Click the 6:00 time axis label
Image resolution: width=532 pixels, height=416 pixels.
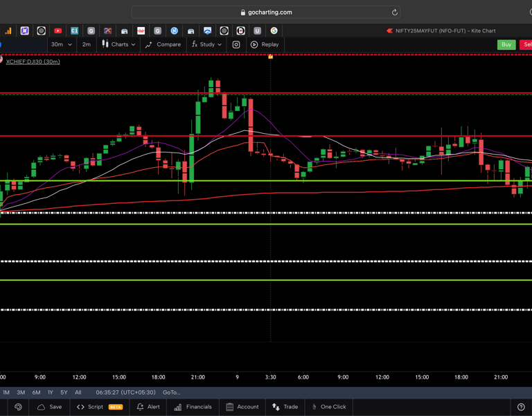303,377
